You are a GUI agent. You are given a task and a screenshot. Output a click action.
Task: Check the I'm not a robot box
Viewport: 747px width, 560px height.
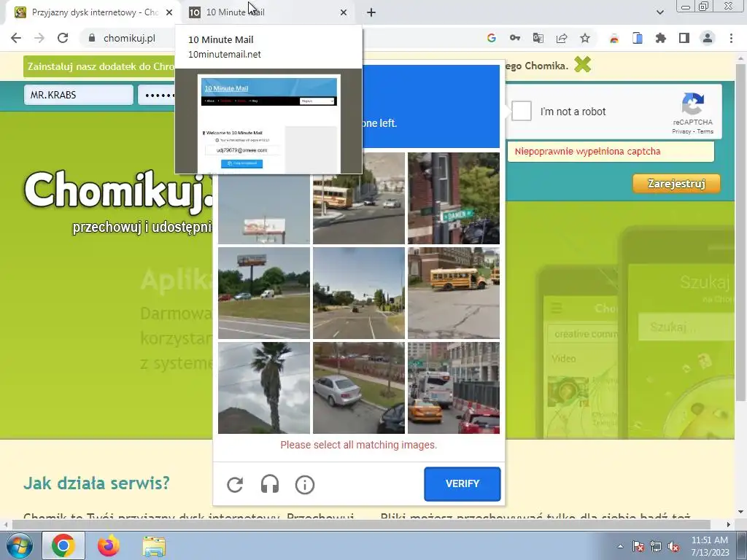[x=521, y=111]
